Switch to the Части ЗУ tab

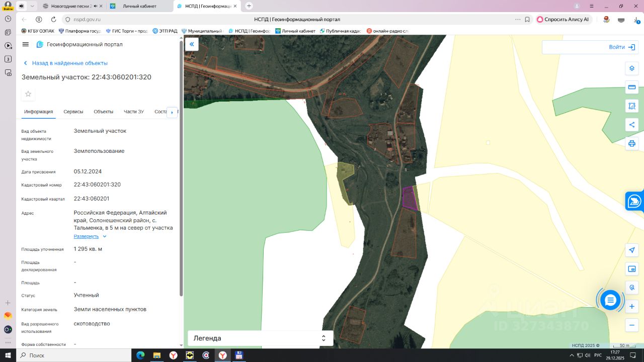tap(134, 112)
